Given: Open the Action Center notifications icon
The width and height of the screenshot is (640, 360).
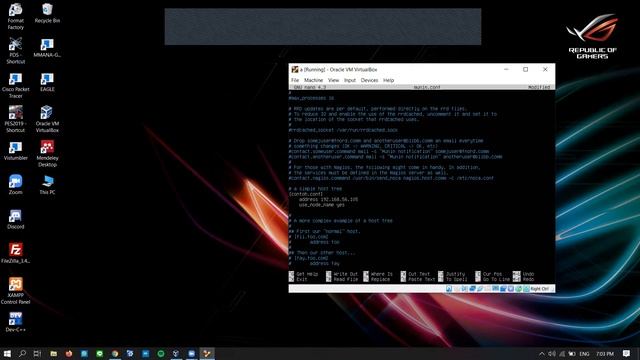Looking at the screenshot, I should (627, 353).
